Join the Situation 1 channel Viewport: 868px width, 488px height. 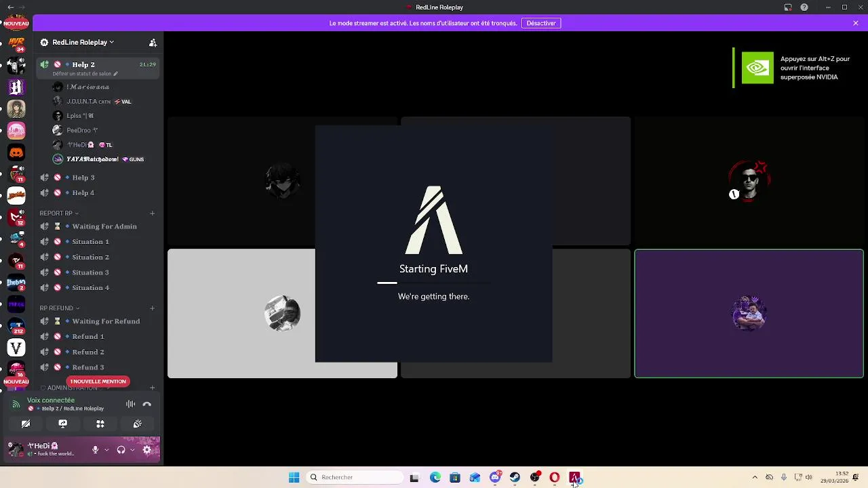(98, 241)
